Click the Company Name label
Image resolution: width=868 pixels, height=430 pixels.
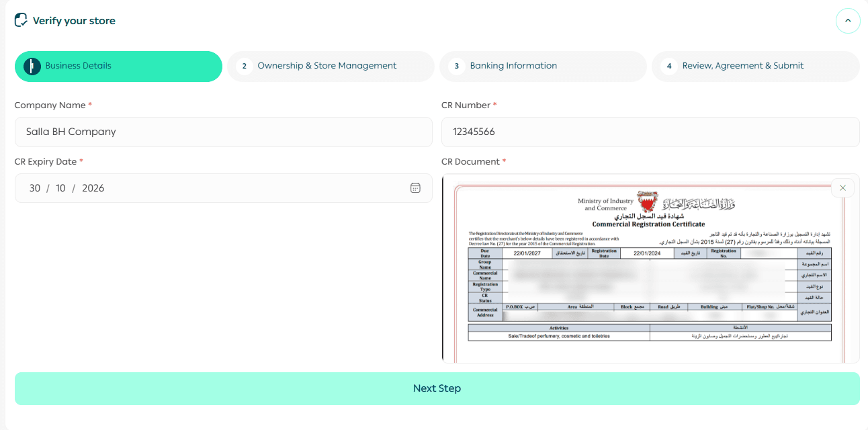coord(50,105)
